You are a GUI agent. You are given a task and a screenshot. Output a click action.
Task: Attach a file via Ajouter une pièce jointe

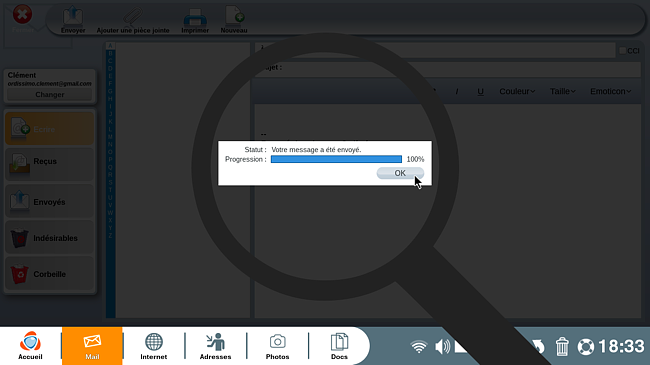click(133, 20)
